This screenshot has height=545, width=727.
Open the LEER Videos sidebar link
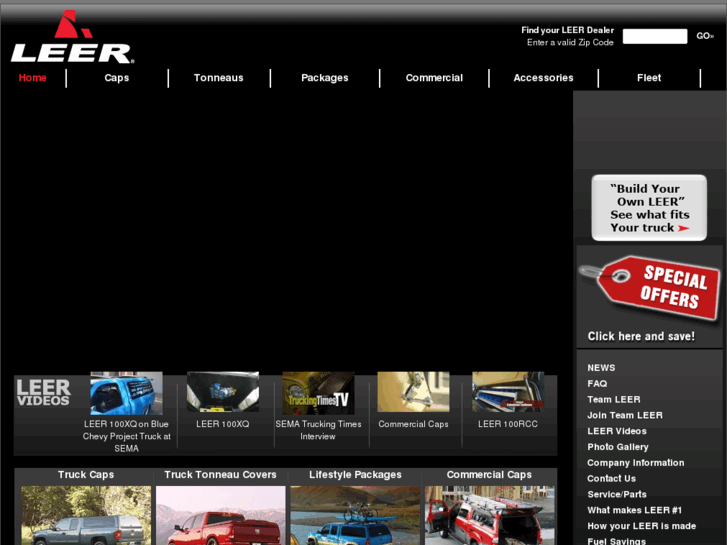point(617,431)
